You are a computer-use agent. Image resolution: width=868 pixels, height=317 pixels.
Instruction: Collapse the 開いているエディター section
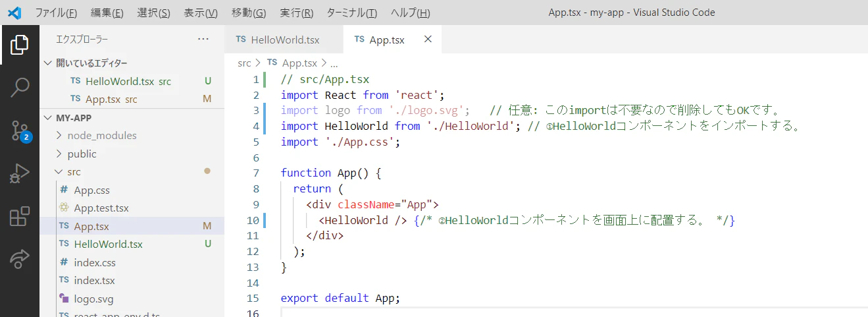[x=132, y=63]
